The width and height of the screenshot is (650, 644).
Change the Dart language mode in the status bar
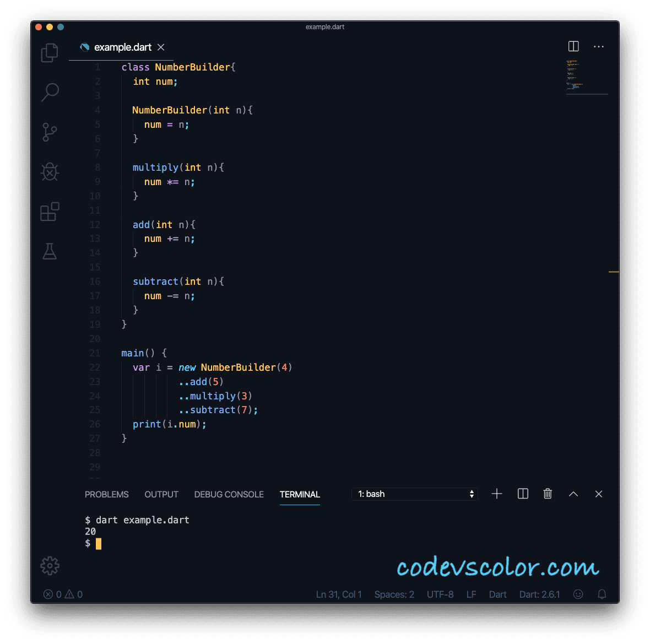(x=497, y=594)
